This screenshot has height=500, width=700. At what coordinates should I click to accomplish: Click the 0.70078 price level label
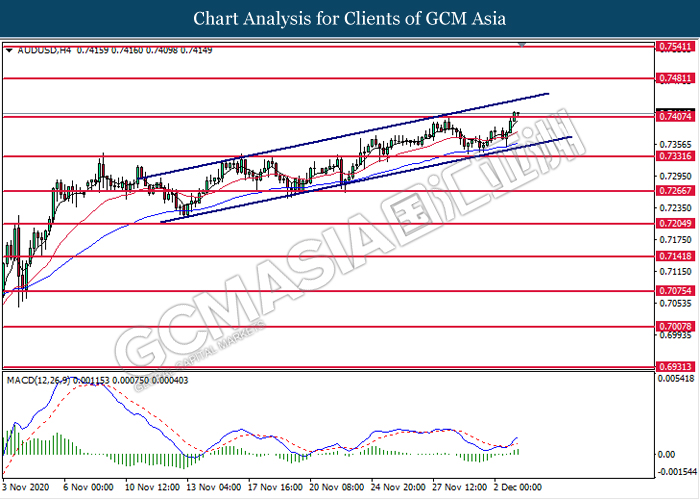click(x=675, y=326)
